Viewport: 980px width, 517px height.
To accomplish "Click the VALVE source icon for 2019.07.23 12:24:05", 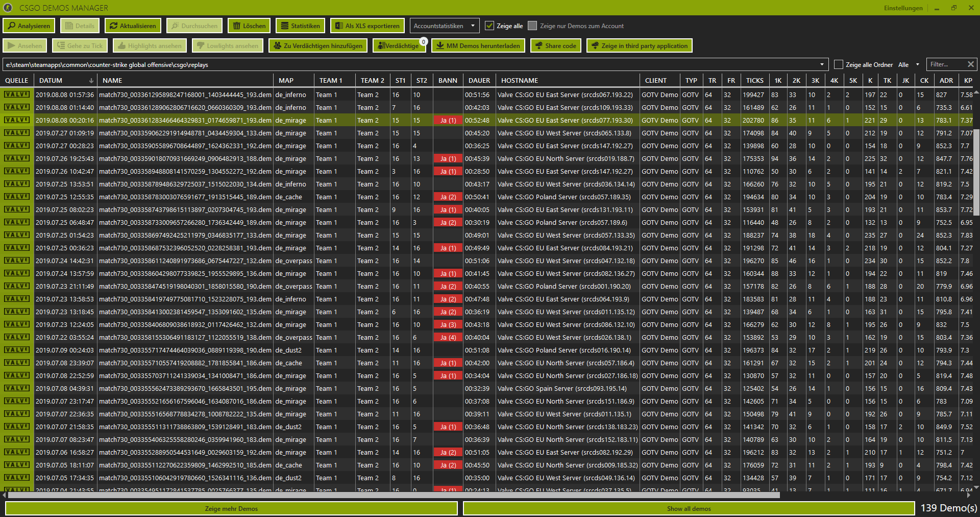I will point(17,324).
